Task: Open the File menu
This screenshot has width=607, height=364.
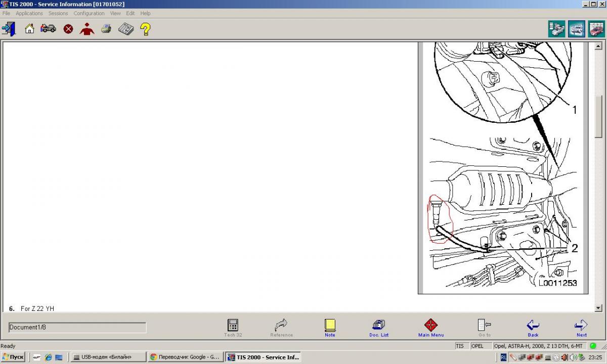Action: 6,14
